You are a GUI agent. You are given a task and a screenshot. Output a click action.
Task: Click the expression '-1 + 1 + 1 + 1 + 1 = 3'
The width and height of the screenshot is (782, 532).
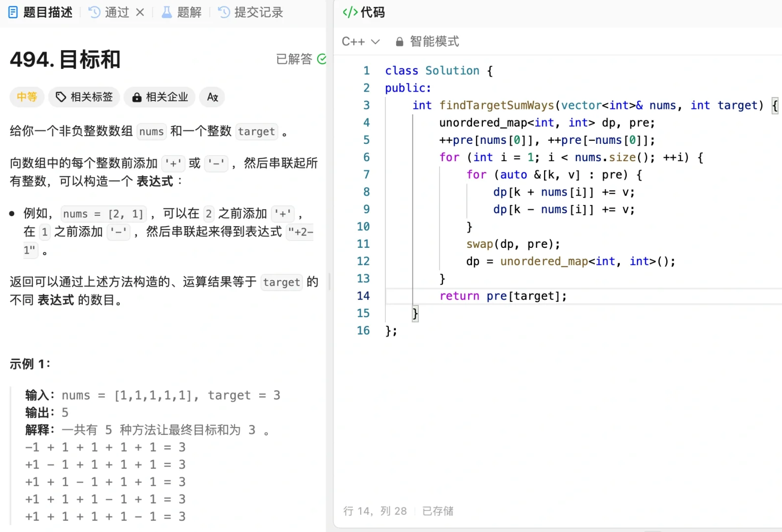(105, 447)
